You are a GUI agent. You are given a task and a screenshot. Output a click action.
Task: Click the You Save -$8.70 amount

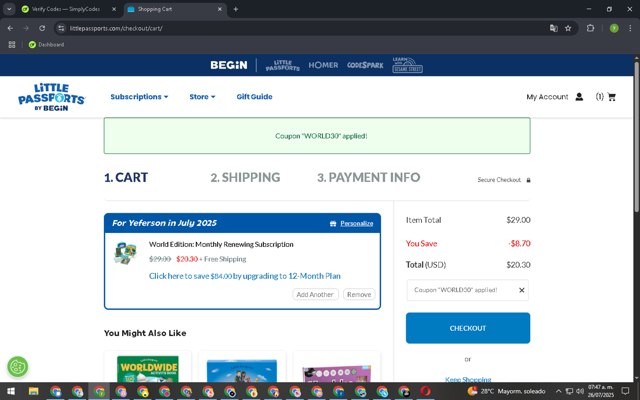[519, 244]
